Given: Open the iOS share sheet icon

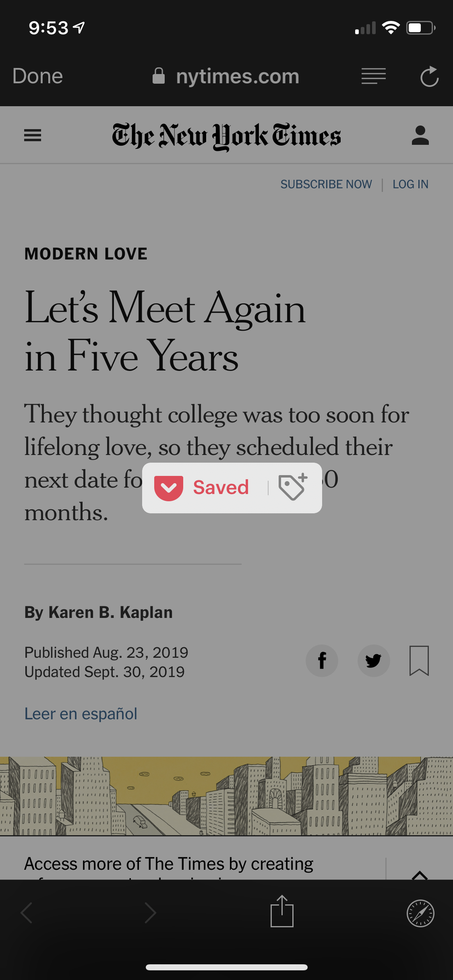Looking at the screenshot, I should click(282, 912).
